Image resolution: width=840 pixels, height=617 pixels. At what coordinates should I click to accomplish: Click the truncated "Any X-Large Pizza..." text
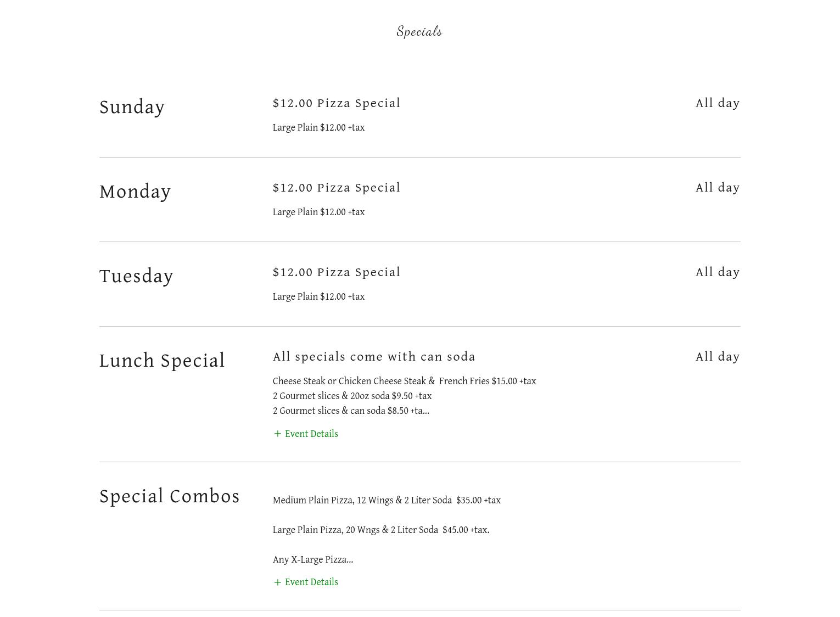click(313, 559)
